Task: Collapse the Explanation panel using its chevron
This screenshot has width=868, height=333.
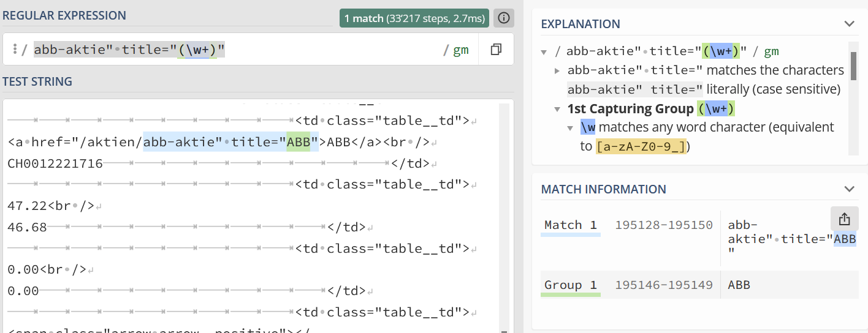Action: (849, 24)
